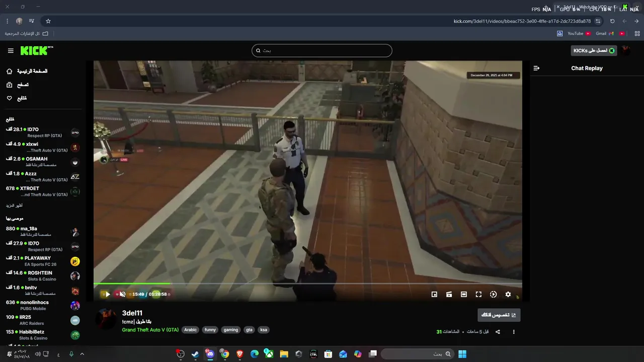Screen dimensions: 644x362
Task: Click the microphone tray icon
Action: click(x=71, y=354)
